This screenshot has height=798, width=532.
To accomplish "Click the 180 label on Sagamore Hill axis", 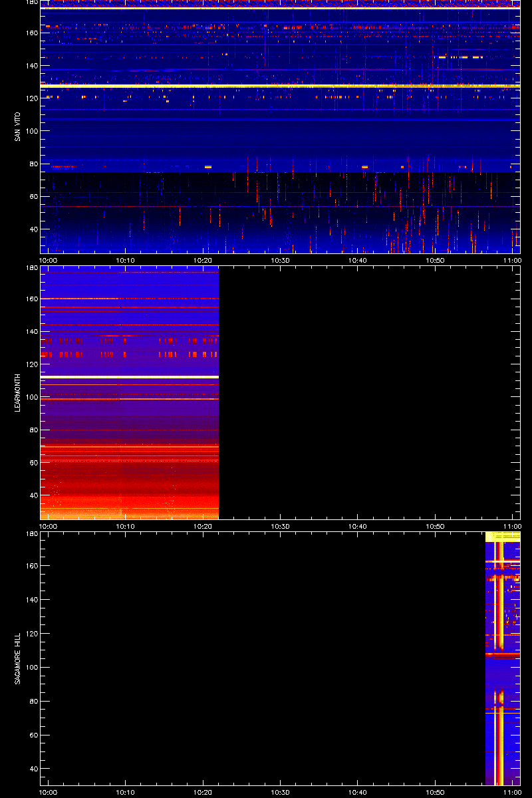I will point(31,534).
